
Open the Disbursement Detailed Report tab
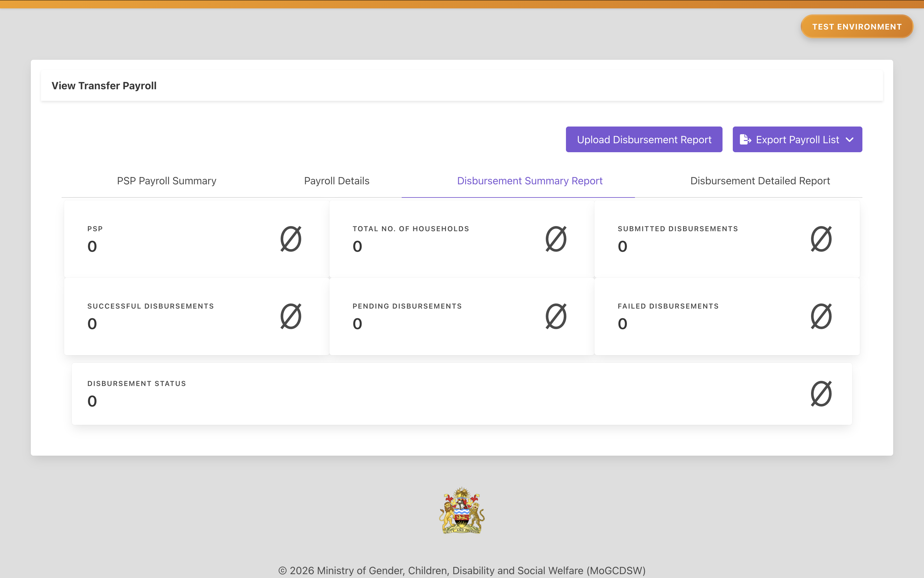(760, 181)
